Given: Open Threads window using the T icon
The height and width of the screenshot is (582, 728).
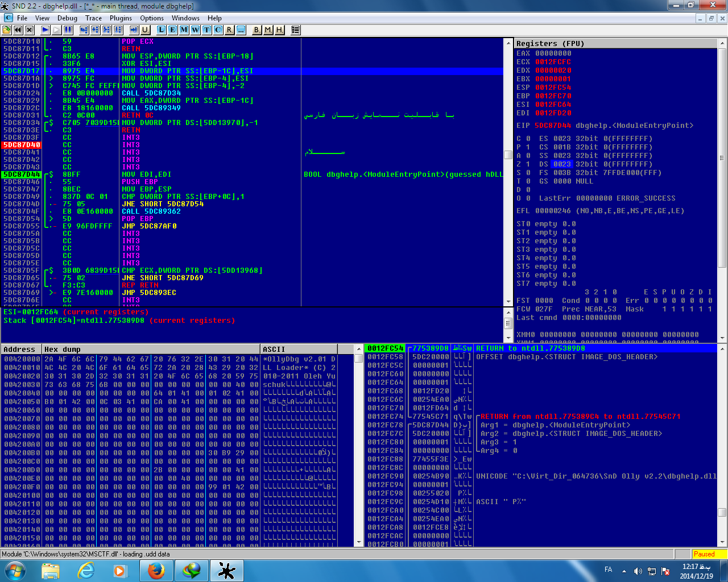Looking at the screenshot, I should [x=206, y=30].
